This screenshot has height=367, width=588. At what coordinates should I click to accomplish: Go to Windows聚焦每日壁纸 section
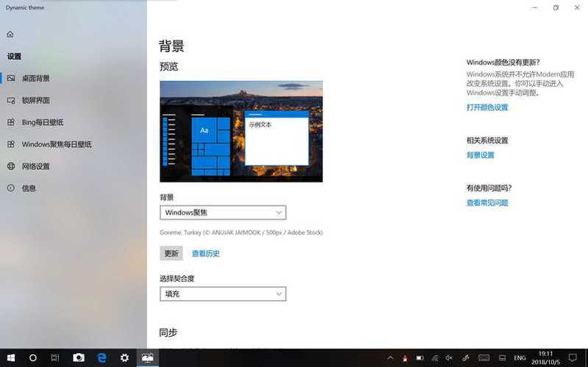click(x=56, y=144)
